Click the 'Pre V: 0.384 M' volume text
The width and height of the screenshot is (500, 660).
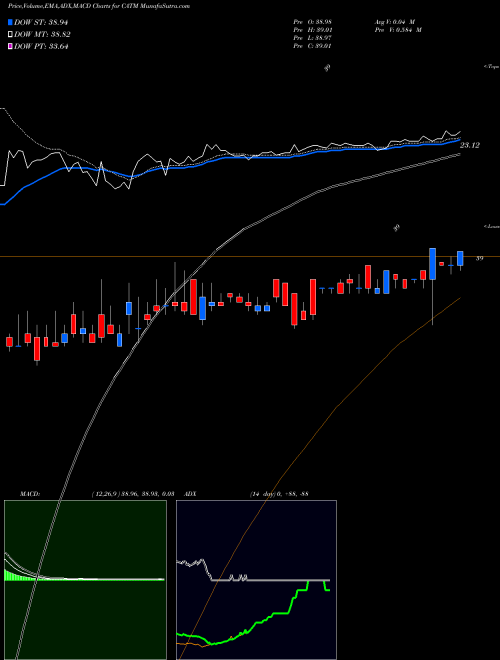[398, 30]
